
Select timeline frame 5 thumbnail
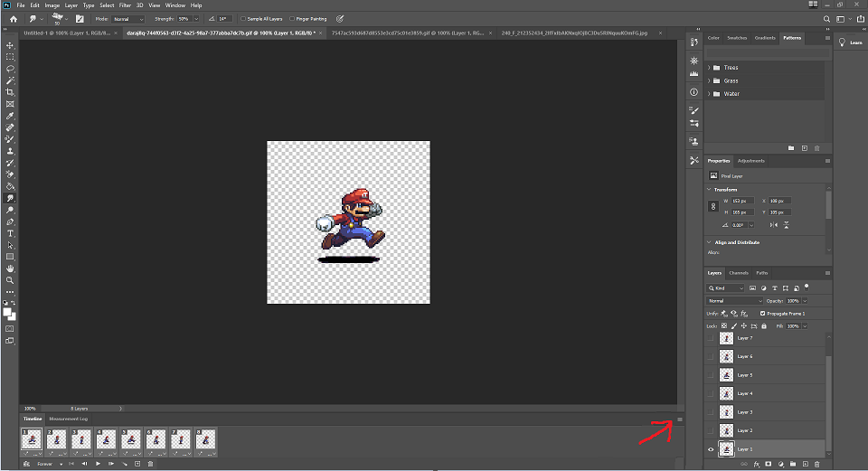(x=131, y=438)
